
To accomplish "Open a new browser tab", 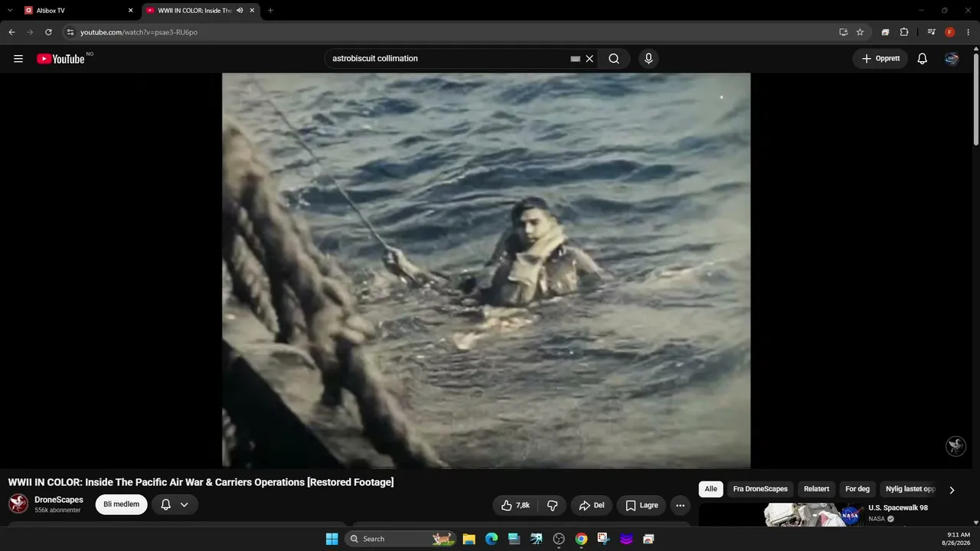I will [x=270, y=11].
